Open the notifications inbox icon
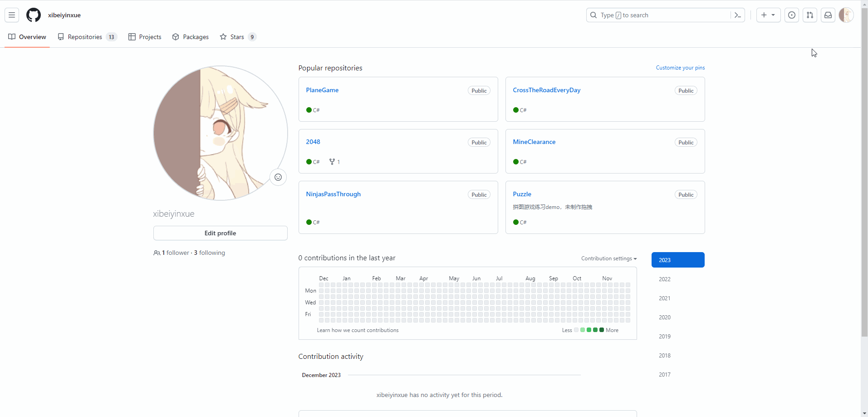 [828, 15]
